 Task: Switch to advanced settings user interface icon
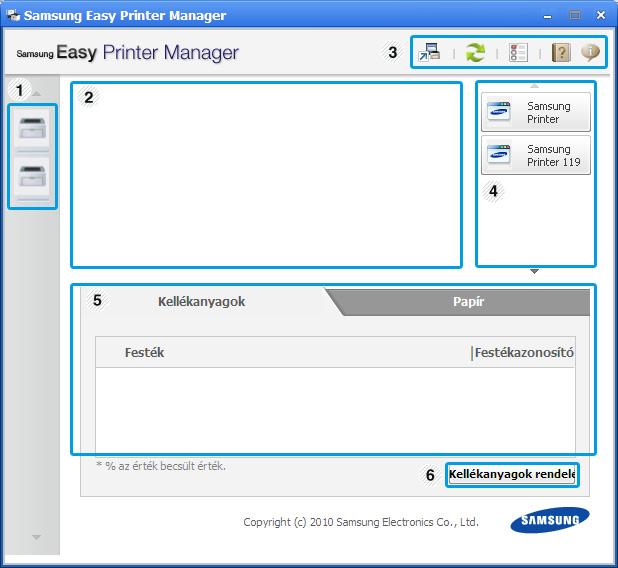click(x=429, y=52)
